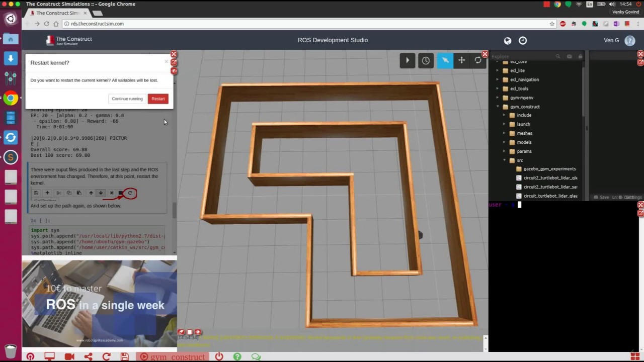
Task: Dismiss the Restart kernel dialog with the X
Action: click(166, 62)
